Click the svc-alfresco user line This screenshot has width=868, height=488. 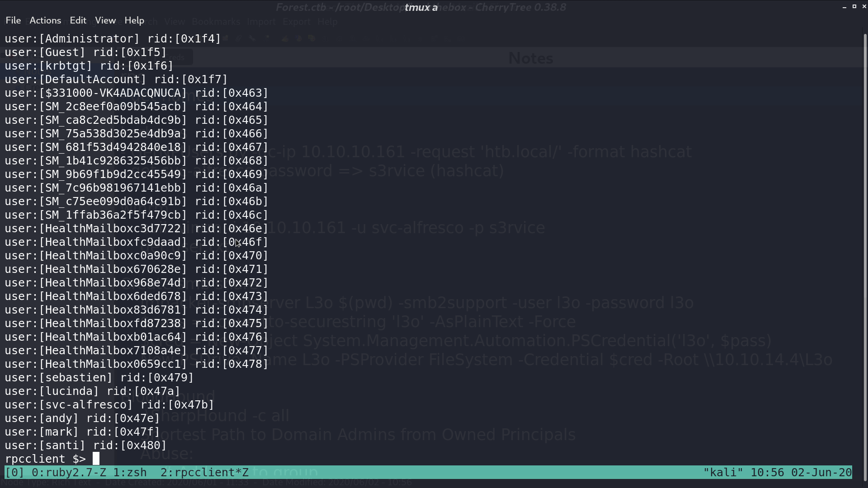pos(109,405)
